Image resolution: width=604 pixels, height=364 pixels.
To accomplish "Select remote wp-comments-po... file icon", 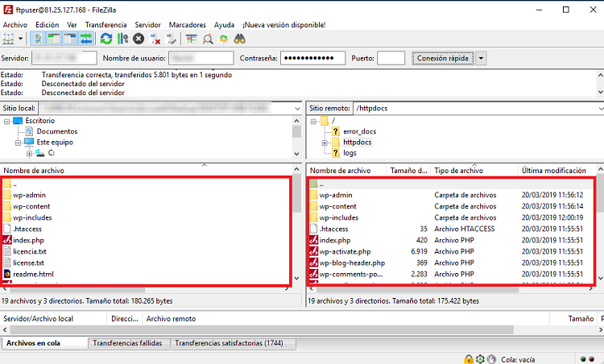I will pos(313,274).
